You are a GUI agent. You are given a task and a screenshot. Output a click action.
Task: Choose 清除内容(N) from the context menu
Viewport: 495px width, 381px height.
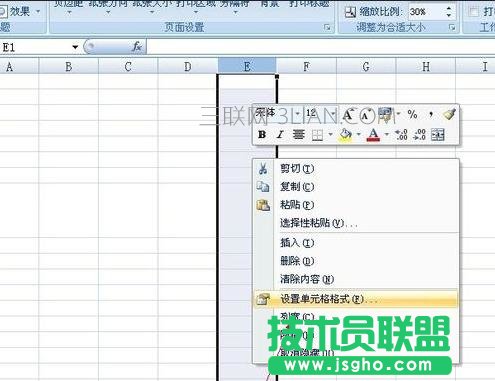(x=356, y=279)
